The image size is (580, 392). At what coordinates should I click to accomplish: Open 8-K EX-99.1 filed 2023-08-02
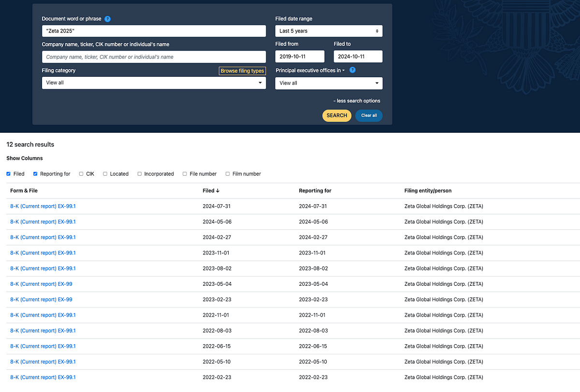coord(43,268)
